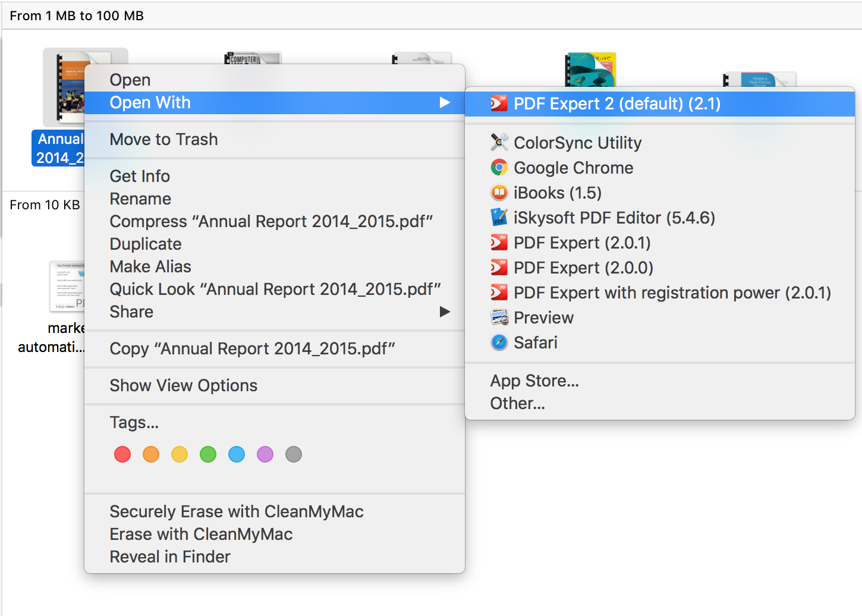The width and height of the screenshot is (862, 616).
Task: Compress Annual Report 2014_2015.pdf
Action: tap(274, 221)
